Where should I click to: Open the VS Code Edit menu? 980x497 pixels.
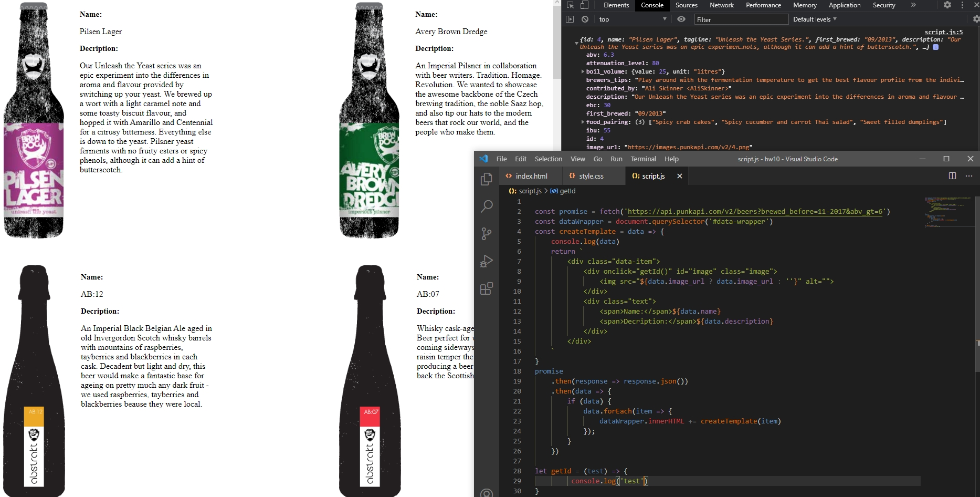coord(521,159)
